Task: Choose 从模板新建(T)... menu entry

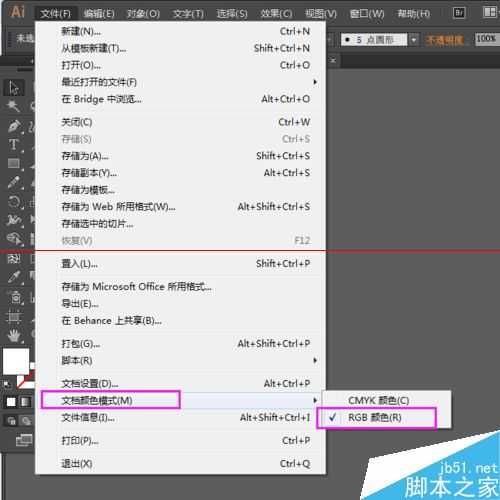Action: [x=180, y=48]
